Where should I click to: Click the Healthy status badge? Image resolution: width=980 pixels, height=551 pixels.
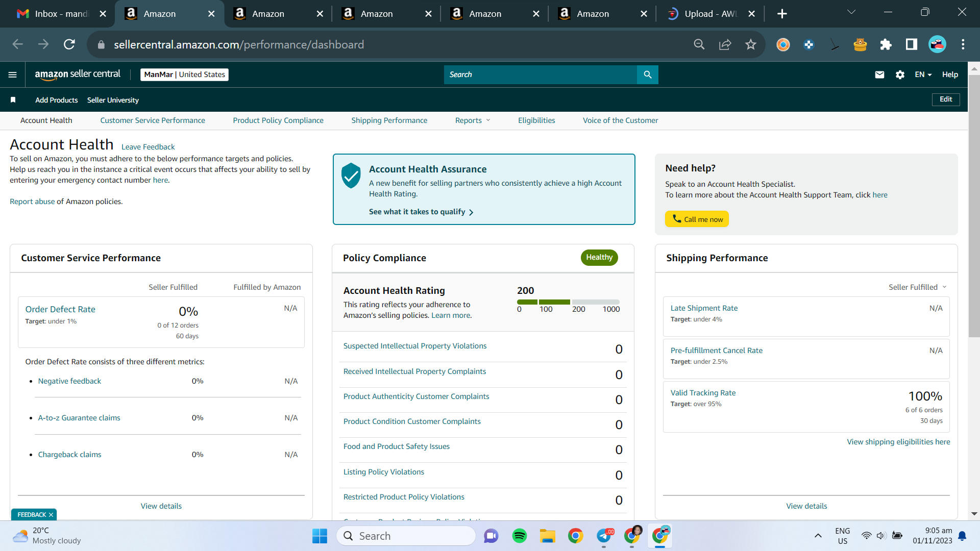click(599, 258)
